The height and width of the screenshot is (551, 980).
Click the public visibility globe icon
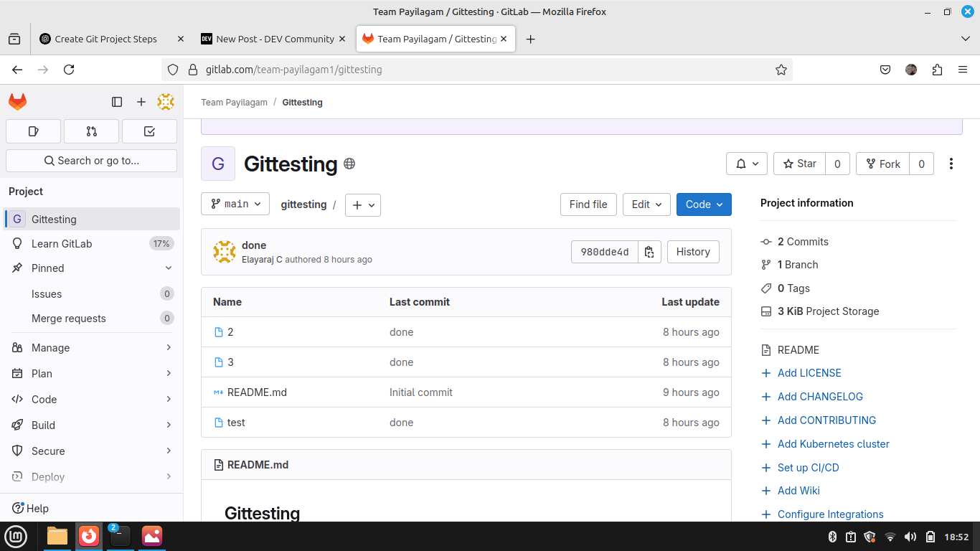(x=349, y=164)
